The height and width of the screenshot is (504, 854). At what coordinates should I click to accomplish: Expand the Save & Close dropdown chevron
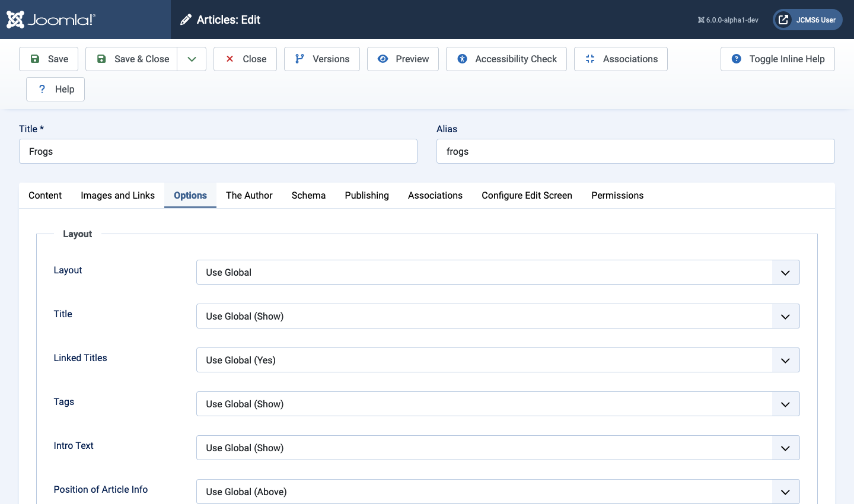[191, 59]
